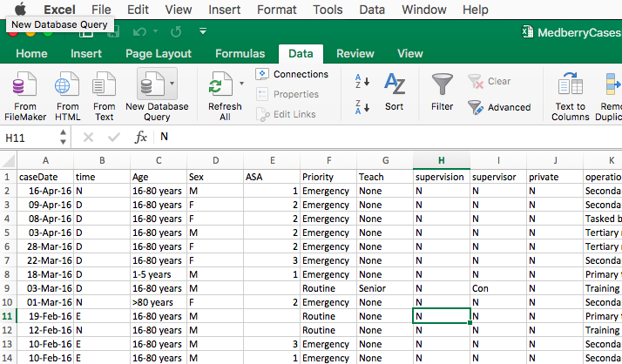Expand the New Database Query dropdown arrow
Viewport: 622px width, 364px height.
(x=172, y=84)
